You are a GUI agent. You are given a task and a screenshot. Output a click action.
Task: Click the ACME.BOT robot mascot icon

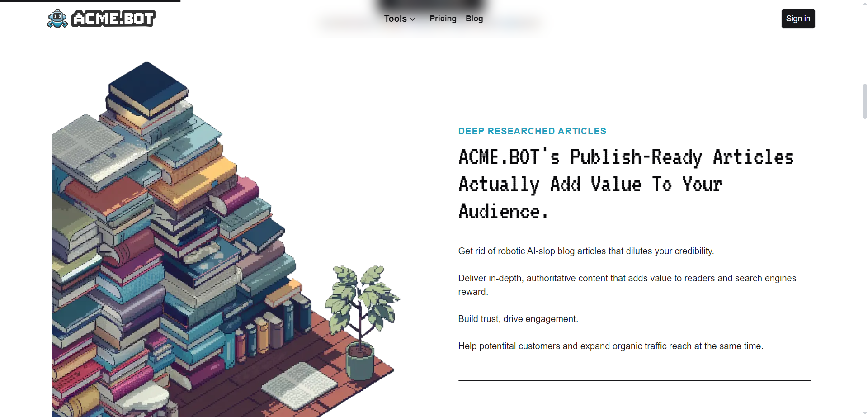point(57,19)
